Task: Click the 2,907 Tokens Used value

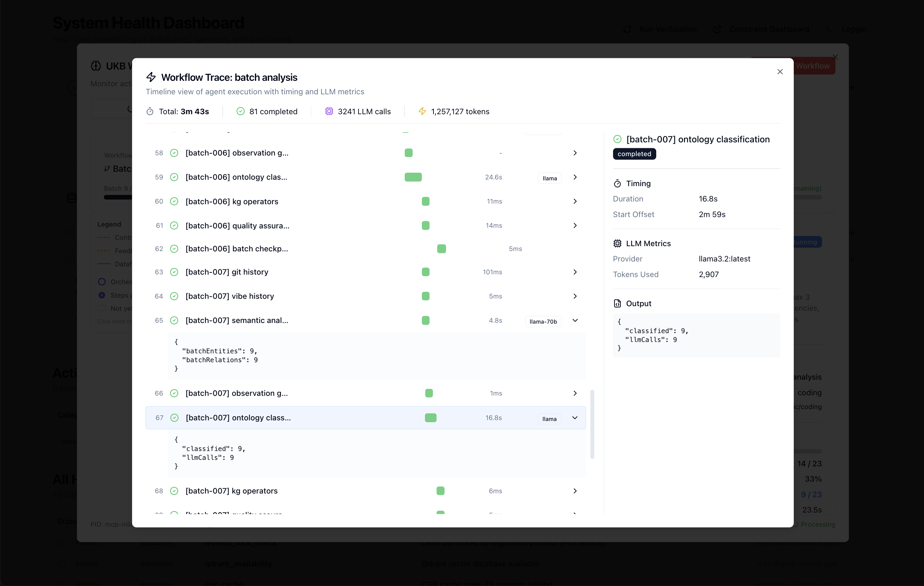Action: [x=708, y=275]
